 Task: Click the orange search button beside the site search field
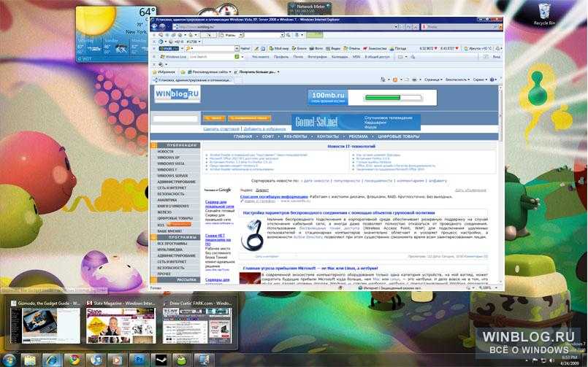coord(214,118)
